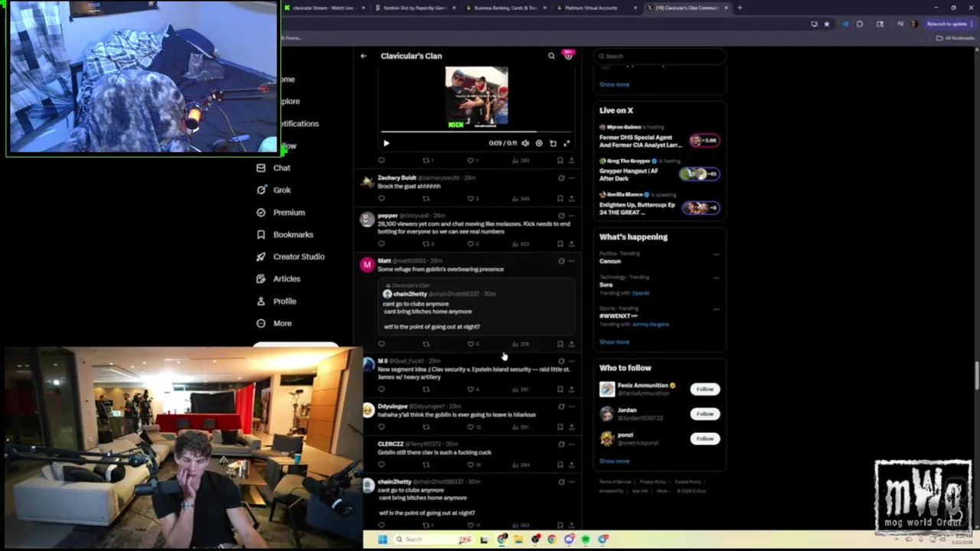Go back from Clavicular's Clan page
The height and width of the screenshot is (551, 980).
364,56
